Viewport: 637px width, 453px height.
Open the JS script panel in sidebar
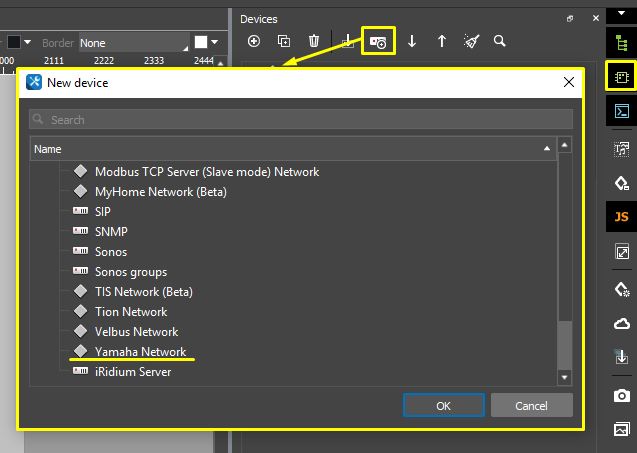point(621,216)
